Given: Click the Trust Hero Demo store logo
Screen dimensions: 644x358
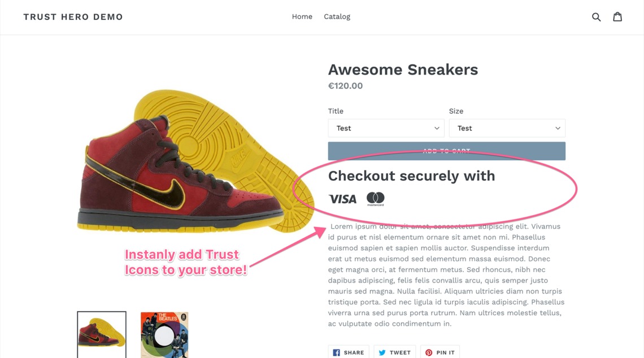Looking at the screenshot, I should pos(73,17).
